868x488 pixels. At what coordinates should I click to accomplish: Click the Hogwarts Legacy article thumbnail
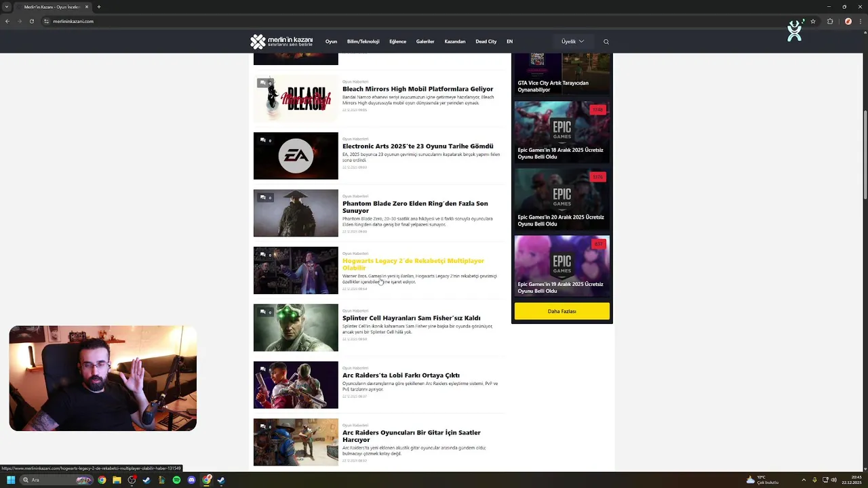296,270
